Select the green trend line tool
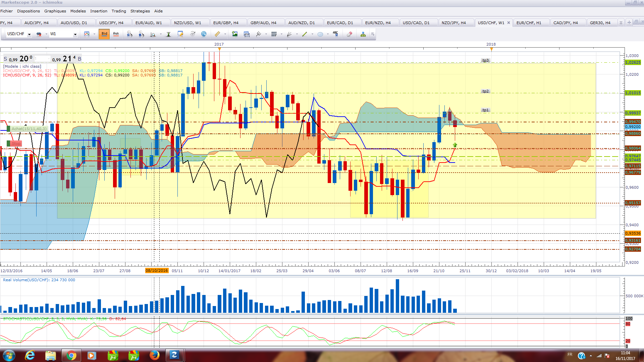Screen dimensions: 644x362 click(x=305, y=34)
